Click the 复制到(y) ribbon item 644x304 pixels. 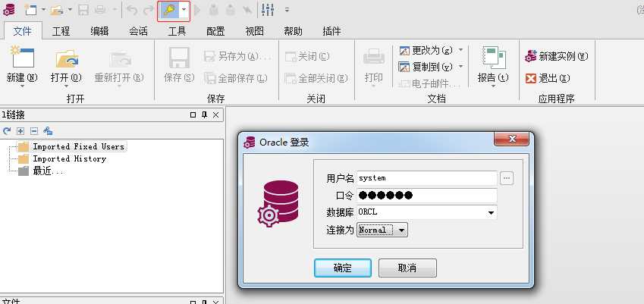tap(426, 67)
